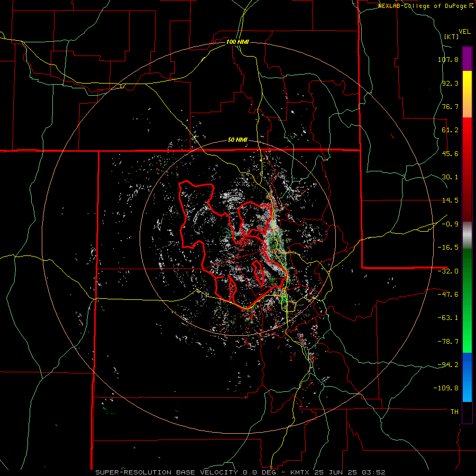Viewport: 476px width, 476px height.
Task: Pick the green segment of velocity color bar
Action: pos(467,300)
